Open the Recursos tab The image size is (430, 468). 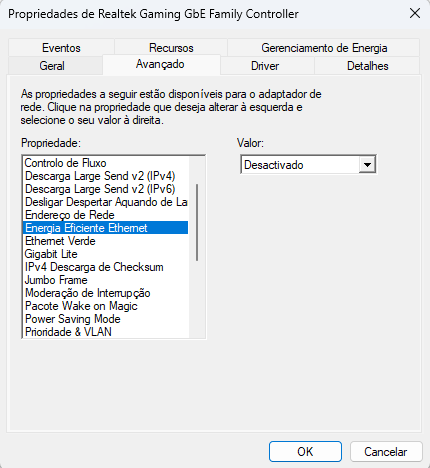[171, 48]
